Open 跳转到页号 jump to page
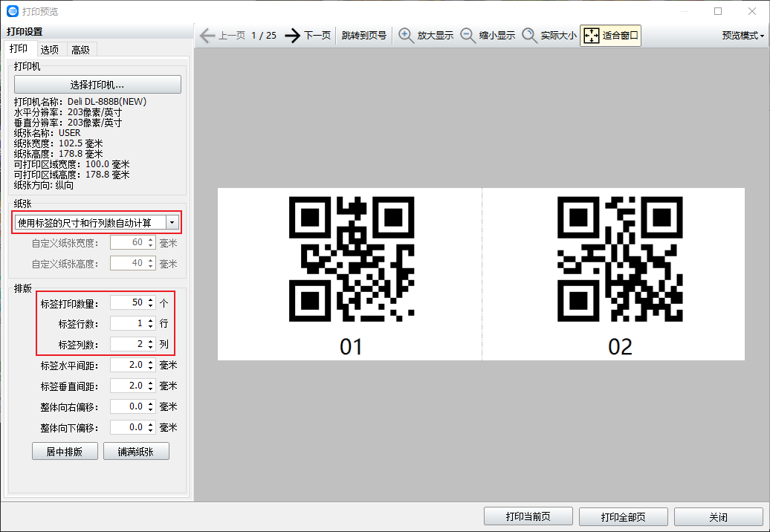This screenshot has height=532, width=770. [x=364, y=36]
